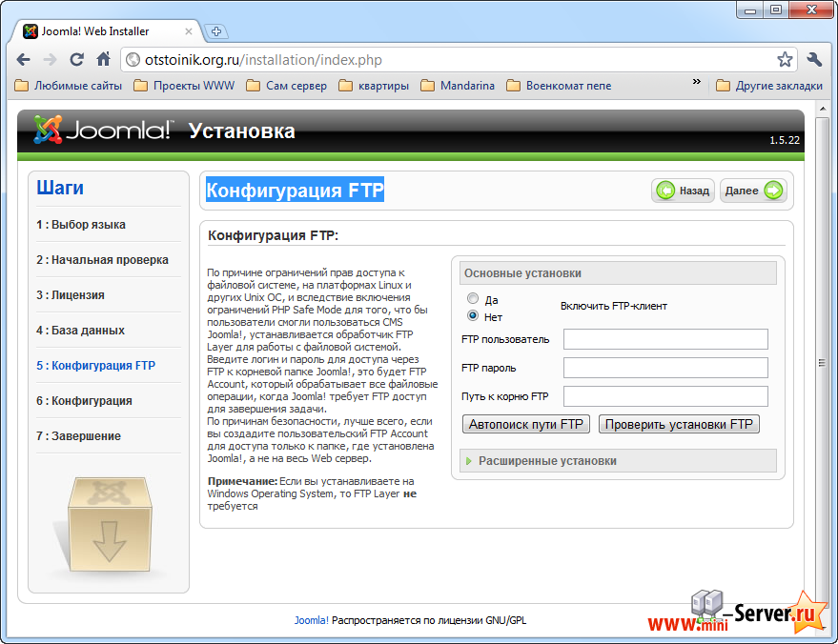Select the "Да" radio button
The height and width of the screenshot is (644, 838).
[x=472, y=298]
